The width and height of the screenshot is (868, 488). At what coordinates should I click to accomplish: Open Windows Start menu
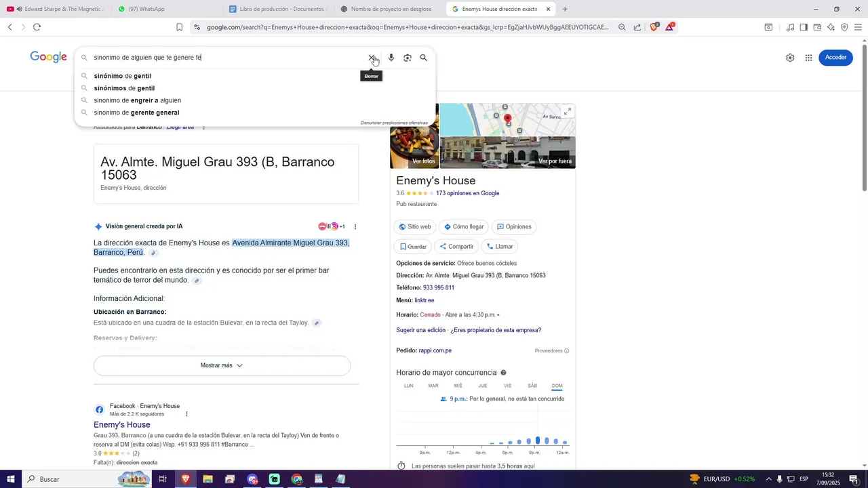pos(11,479)
